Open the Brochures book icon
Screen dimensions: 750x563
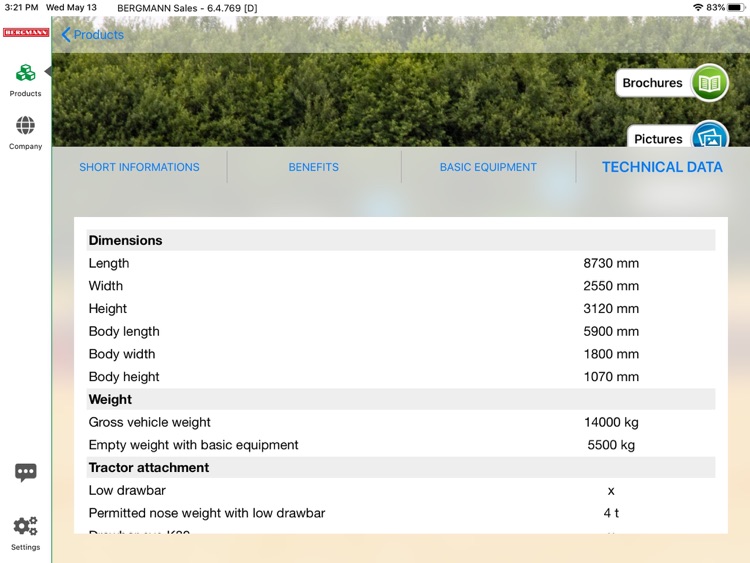(x=710, y=83)
